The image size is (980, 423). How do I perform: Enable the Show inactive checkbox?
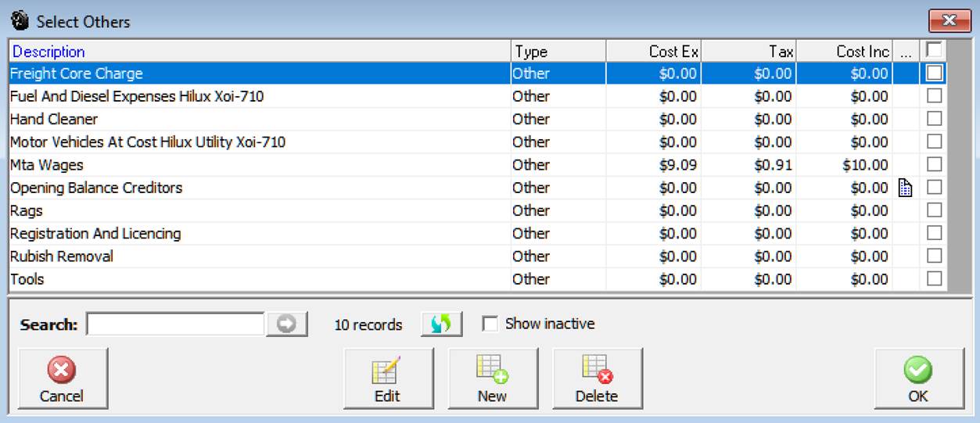click(x=490, y=324)
